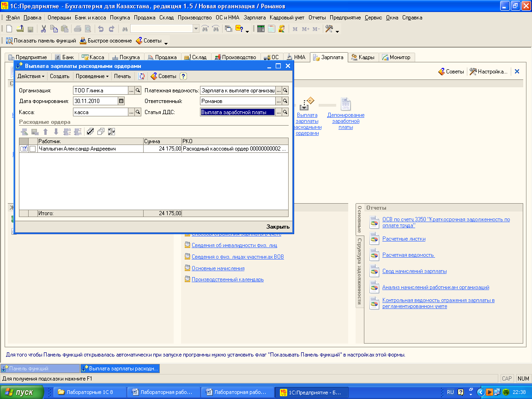Click the Set all flags icon above orders table
The height and width of the screenshot is (399, 532).
[90, 132]
